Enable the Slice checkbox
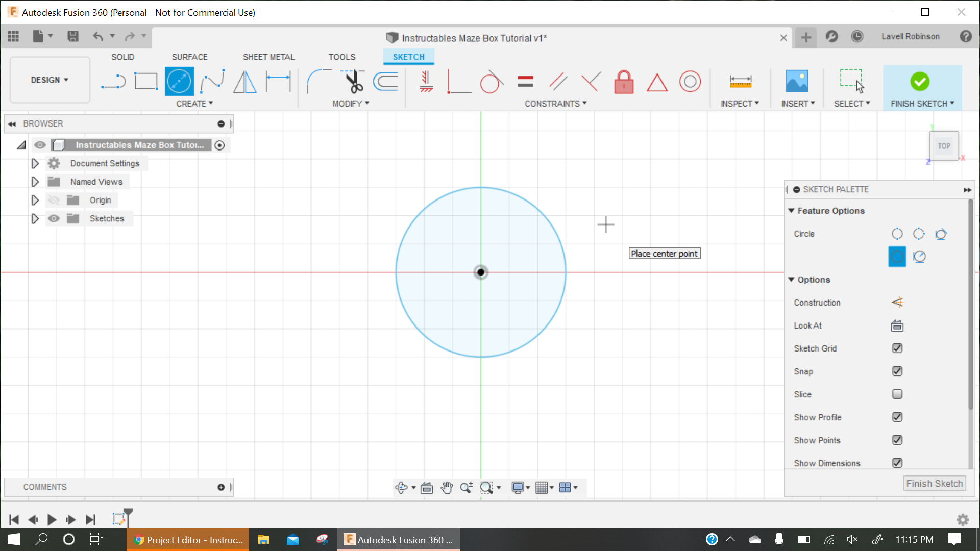 coord(897,394)
